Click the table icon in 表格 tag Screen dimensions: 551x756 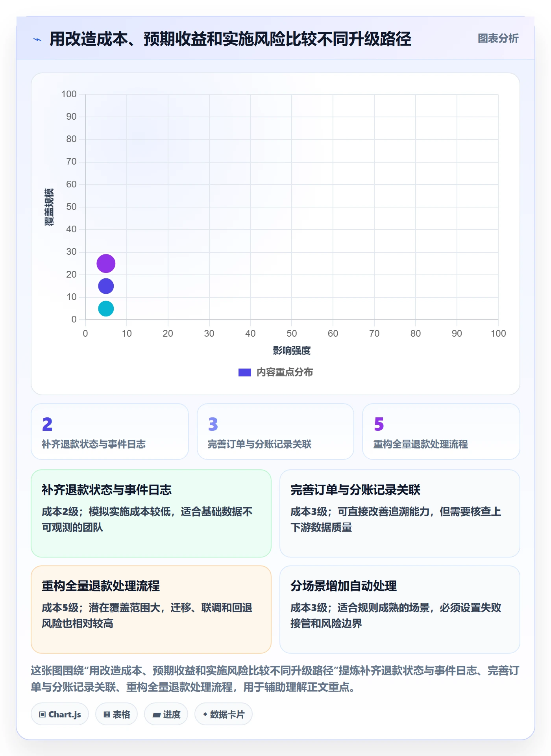pyautogui.click(x=107, y=714)
